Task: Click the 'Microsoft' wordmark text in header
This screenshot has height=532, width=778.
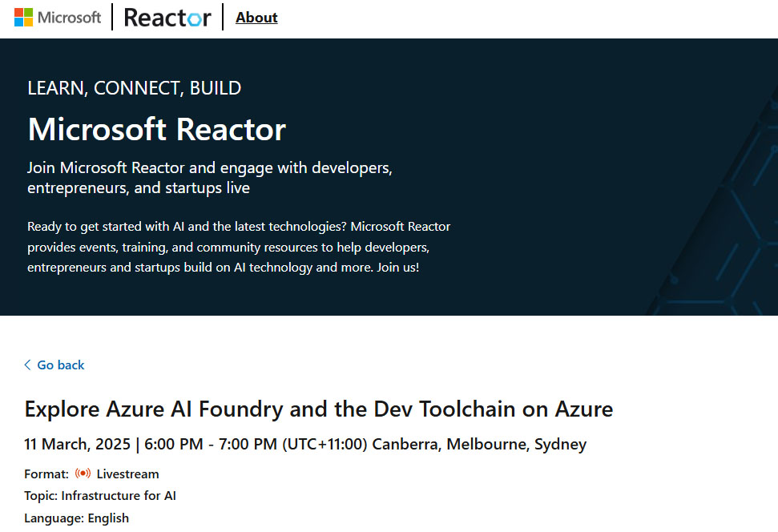Action: click(70, 18)
